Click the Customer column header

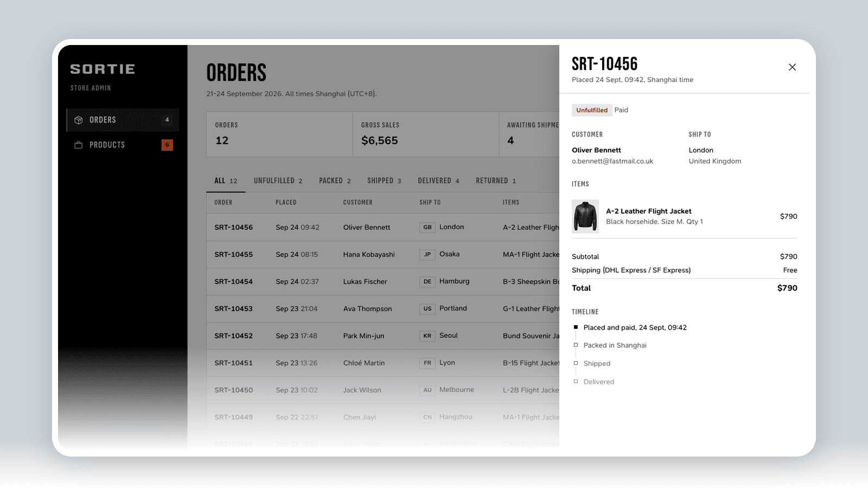pyautogui.click(x=358, y=202)
